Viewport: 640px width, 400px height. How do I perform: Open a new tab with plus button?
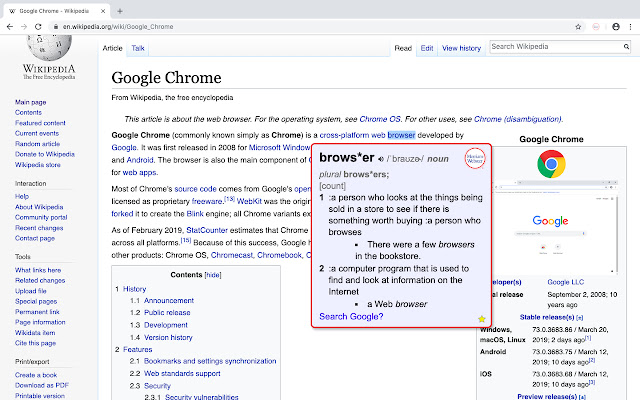tap(120, 11)
